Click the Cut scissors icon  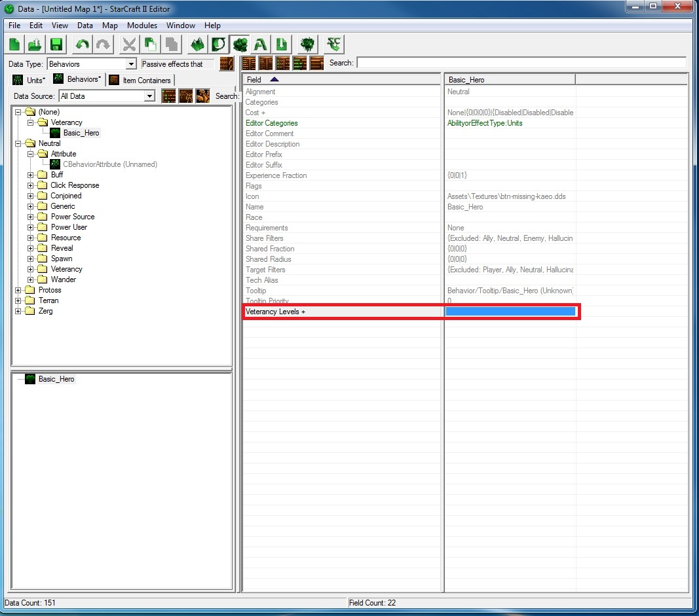pos(129,44)
